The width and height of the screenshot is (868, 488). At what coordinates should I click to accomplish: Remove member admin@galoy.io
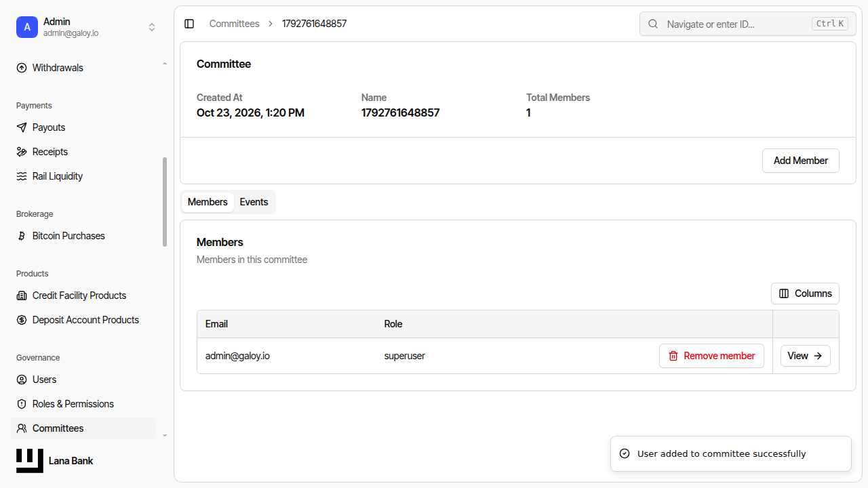(711, 356)
